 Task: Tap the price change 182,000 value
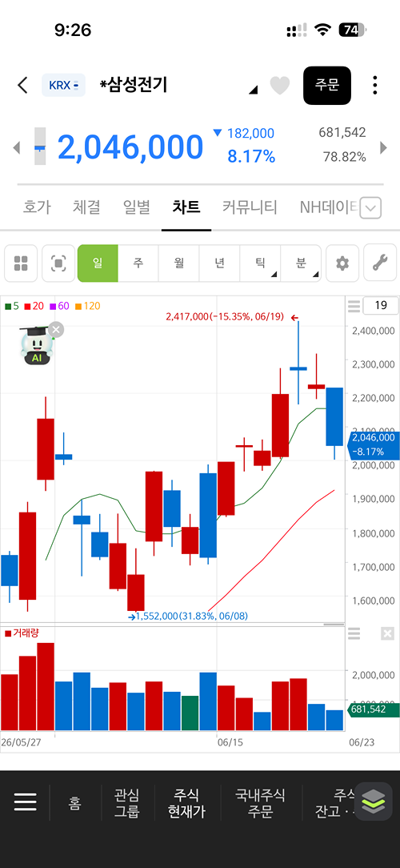click(249, 133)
